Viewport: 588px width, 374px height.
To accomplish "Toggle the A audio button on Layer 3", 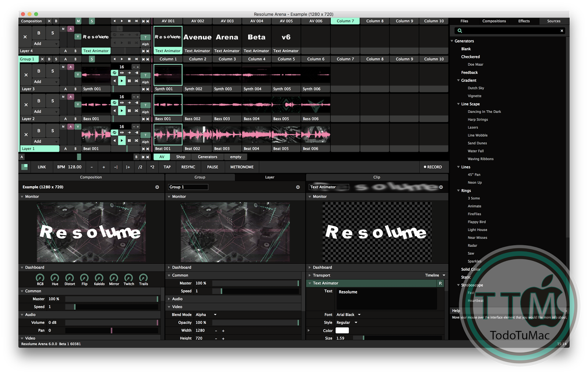I will coord(71,67).
